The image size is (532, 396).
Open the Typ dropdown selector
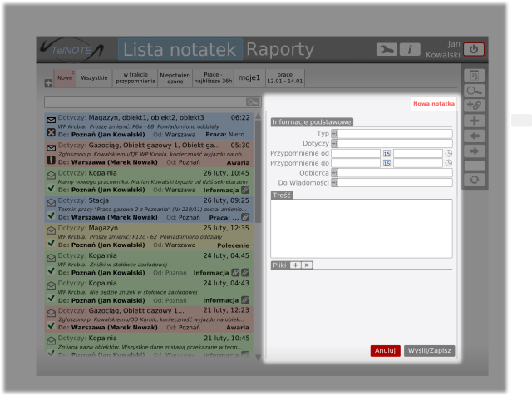(334, 133)
